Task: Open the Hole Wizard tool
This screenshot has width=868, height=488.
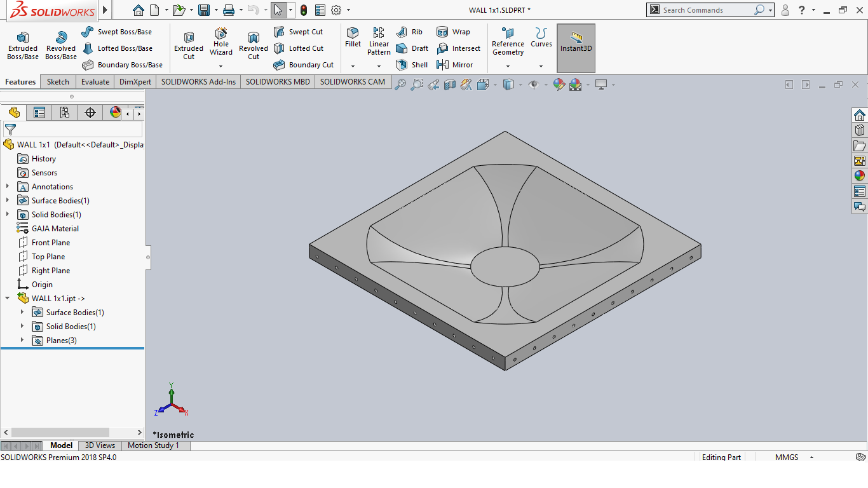Action: [221, 42]
